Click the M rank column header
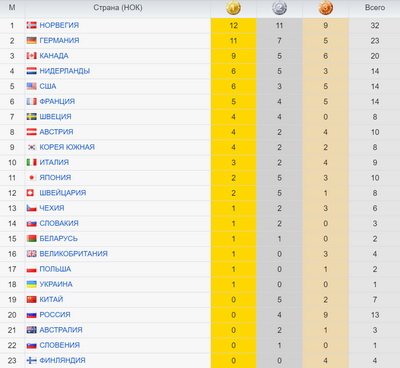This screenshot has height=368, width=400. coord(12,8)
